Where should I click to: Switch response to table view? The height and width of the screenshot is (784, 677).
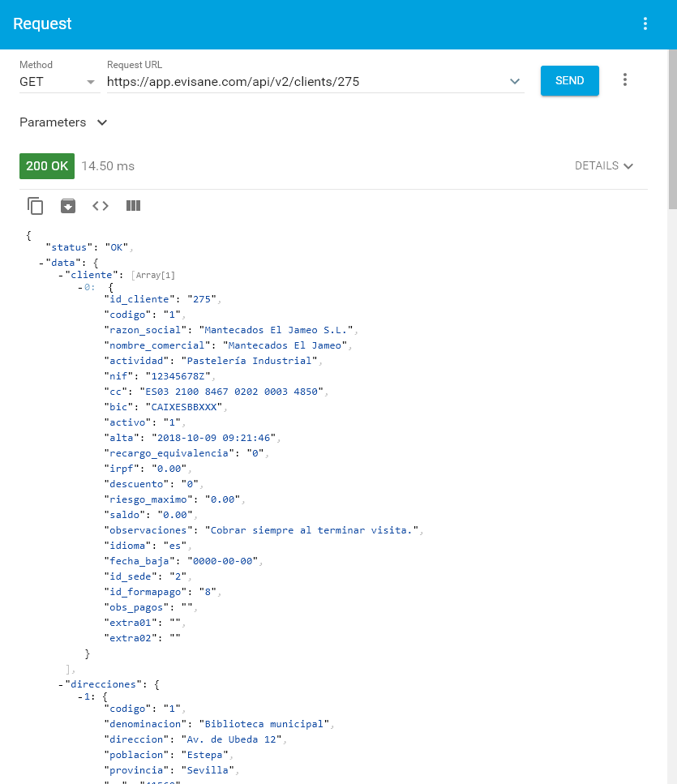pyautogui.click(x=134, y=206)
